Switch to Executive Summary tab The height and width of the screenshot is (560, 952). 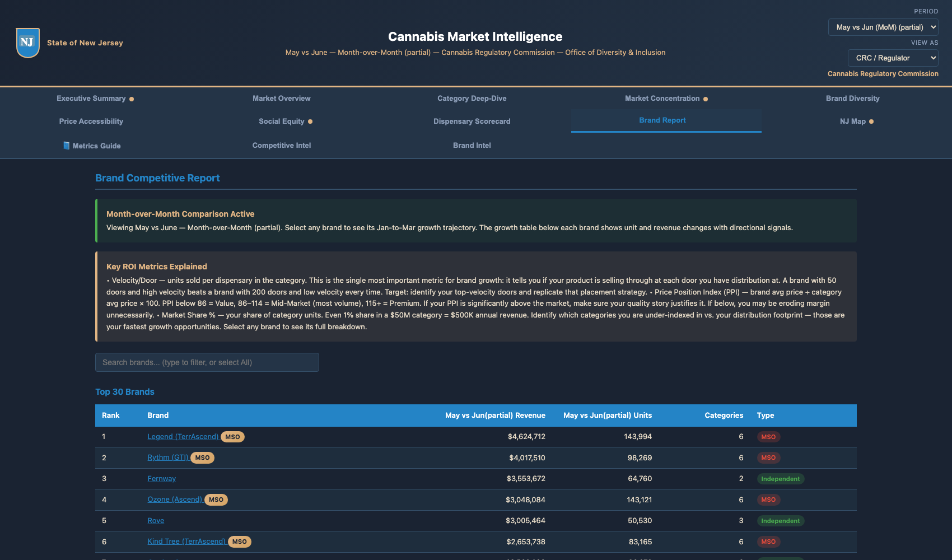[x=95, y=99]
